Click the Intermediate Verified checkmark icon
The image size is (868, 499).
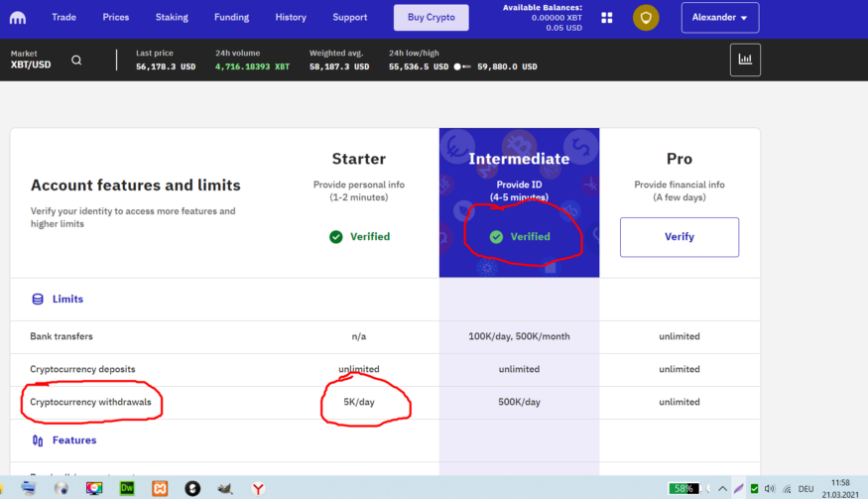[x=497, y=237]
